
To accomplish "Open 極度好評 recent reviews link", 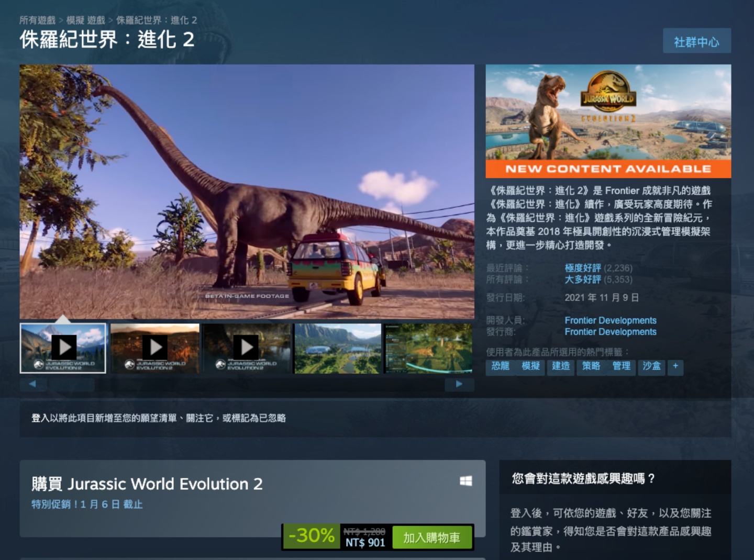I will 583,268.
